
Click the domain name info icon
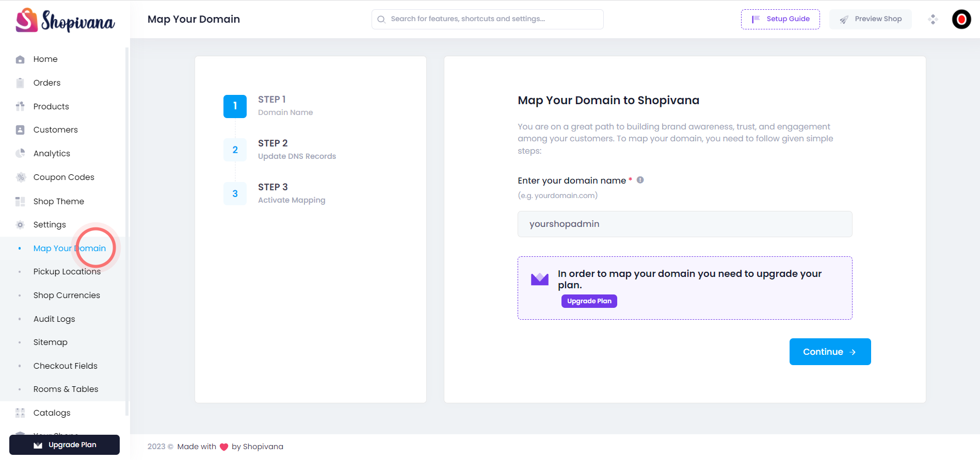coord(640,180)
